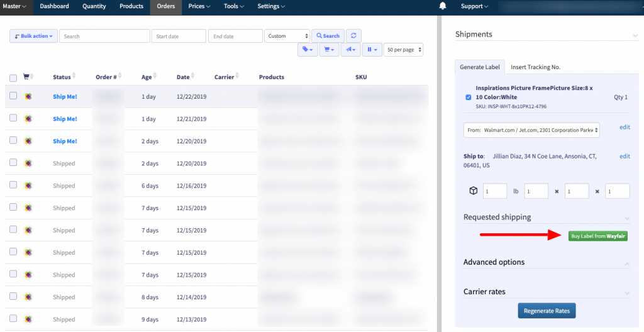
Task: Open Ship Me! order dated 12/21/2019
Action: [x=65, y=119]
